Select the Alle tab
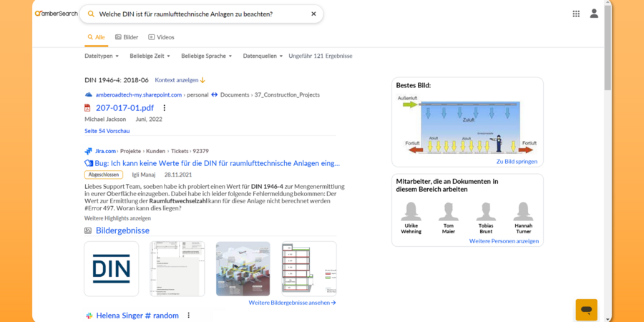Screen dimensions: 644x322 97,37
